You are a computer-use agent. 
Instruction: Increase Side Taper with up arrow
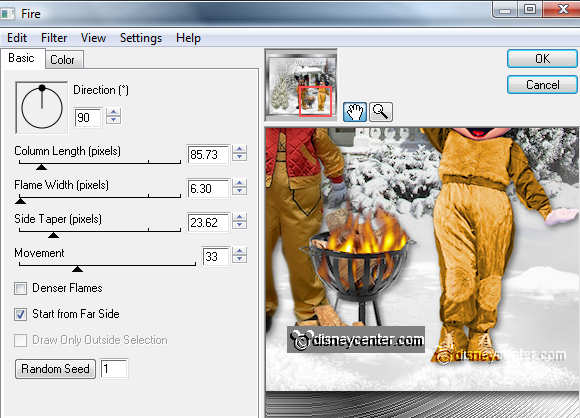click(x=240, y=217)
